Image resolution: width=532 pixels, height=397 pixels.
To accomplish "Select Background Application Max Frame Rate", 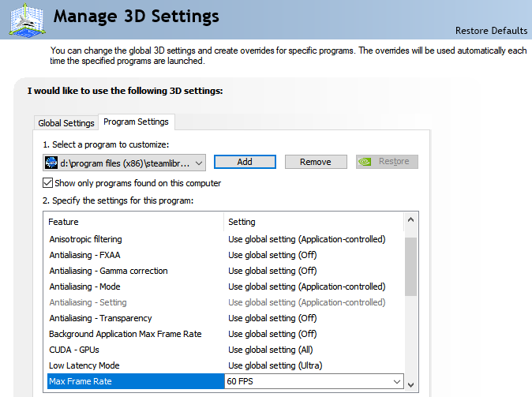I will [x=125, y=334].
